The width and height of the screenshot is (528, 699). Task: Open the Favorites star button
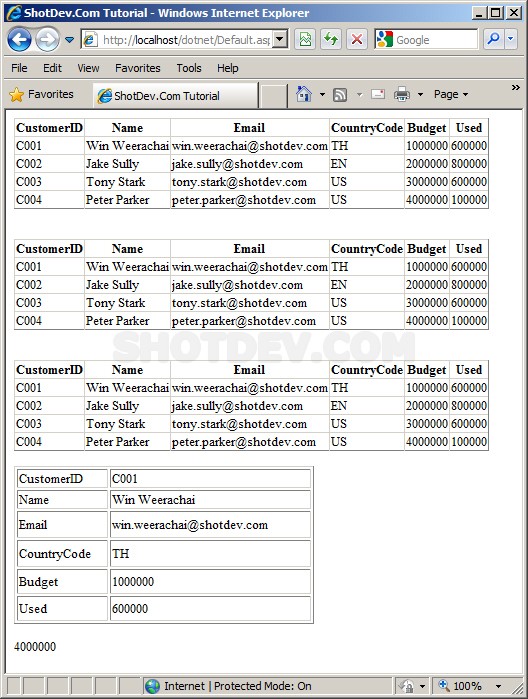[x=41, y=95]
